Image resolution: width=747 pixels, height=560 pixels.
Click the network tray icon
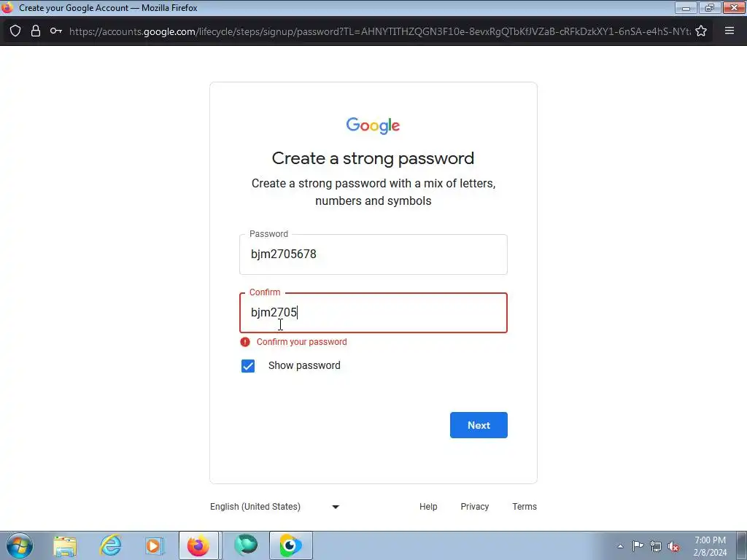click(656, 546)
